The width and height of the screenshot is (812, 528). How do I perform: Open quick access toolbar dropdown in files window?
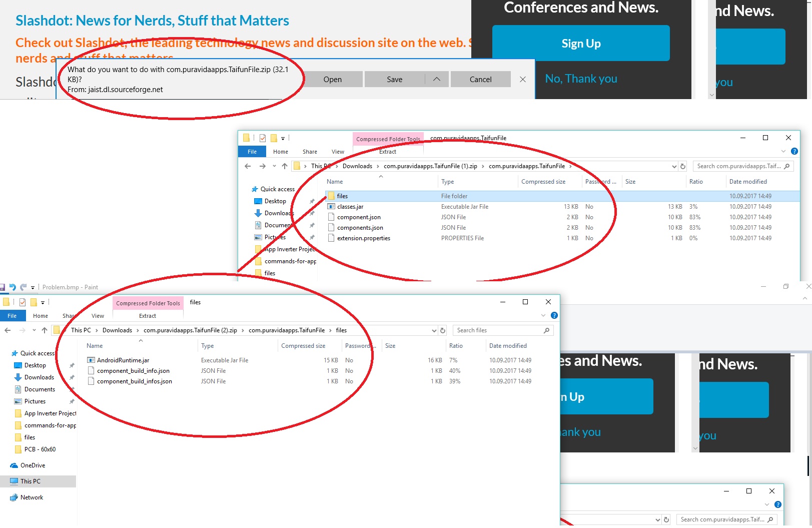coord(43,303)
